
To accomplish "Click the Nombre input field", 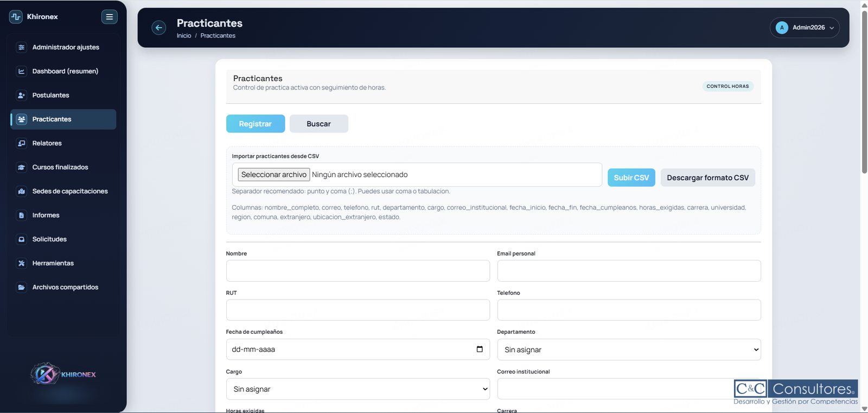I will tap(358, 271).
